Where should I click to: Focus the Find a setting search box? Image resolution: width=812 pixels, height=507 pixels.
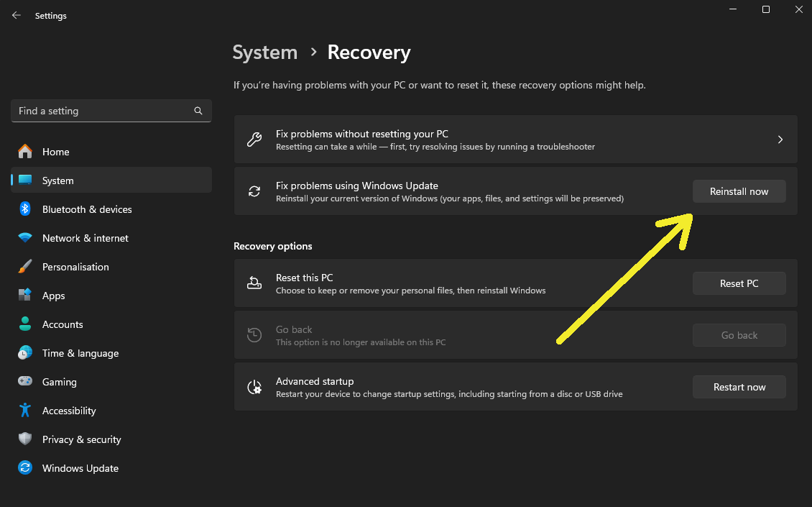pos(101,111)
